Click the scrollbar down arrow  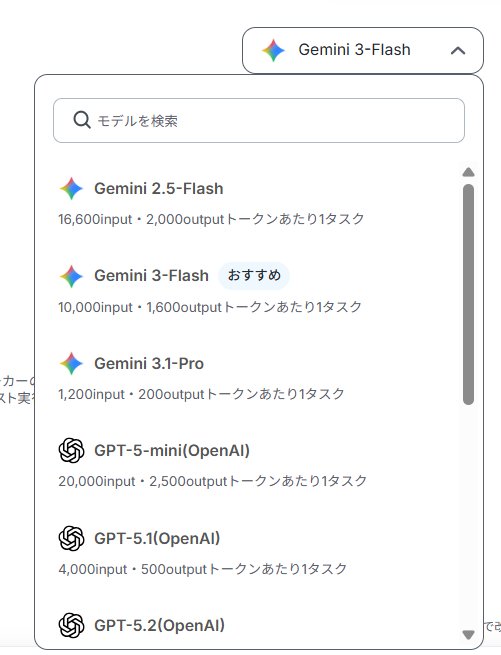pyautogui.click(x=468, y=635)
